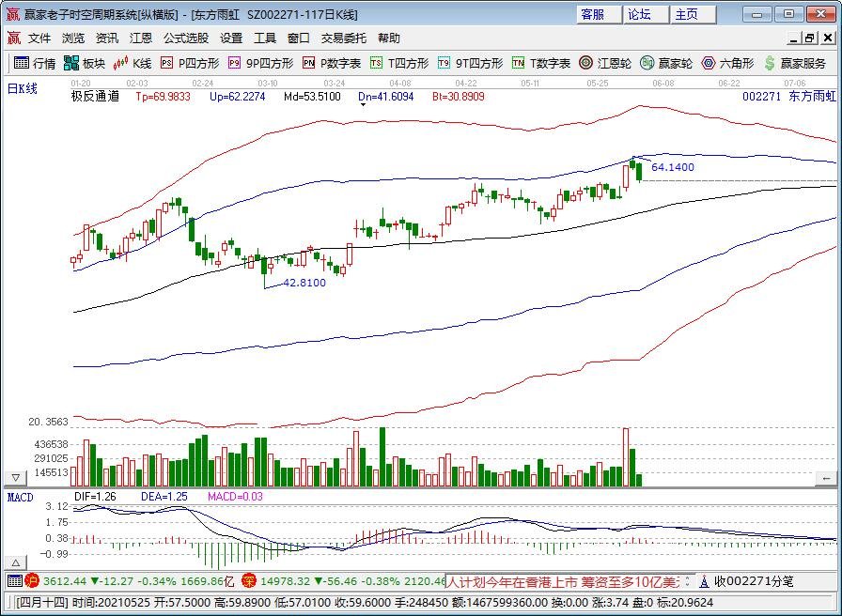
Task: Open the 江恩 menu
Action: pyautogui.click(x=141, y=38)
